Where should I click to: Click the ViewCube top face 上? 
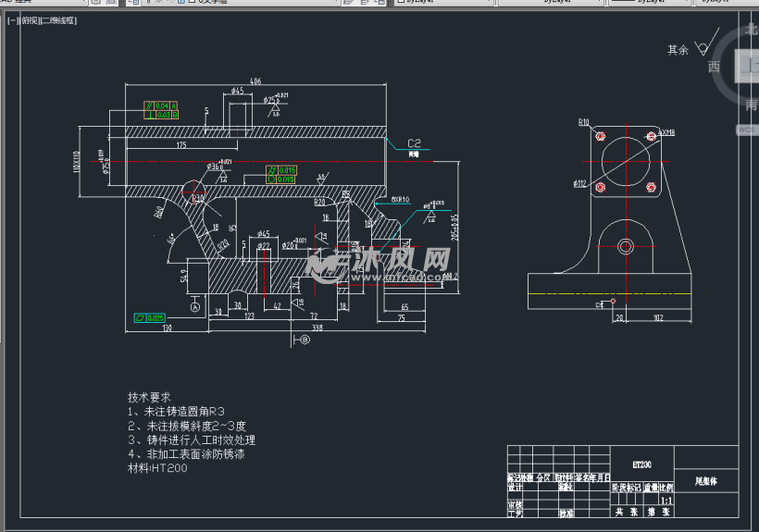(x=748, y=67)
